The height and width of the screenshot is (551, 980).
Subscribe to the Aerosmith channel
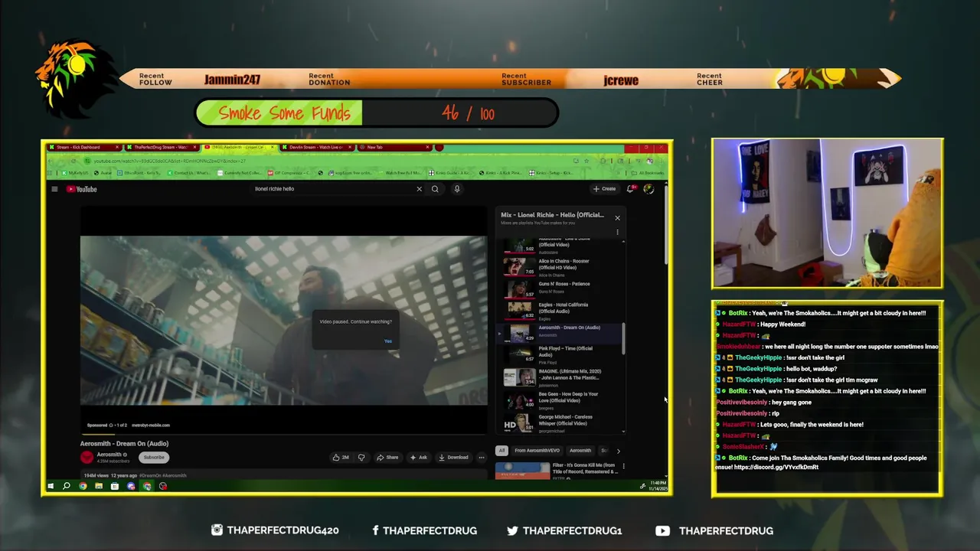pos(154,457)
